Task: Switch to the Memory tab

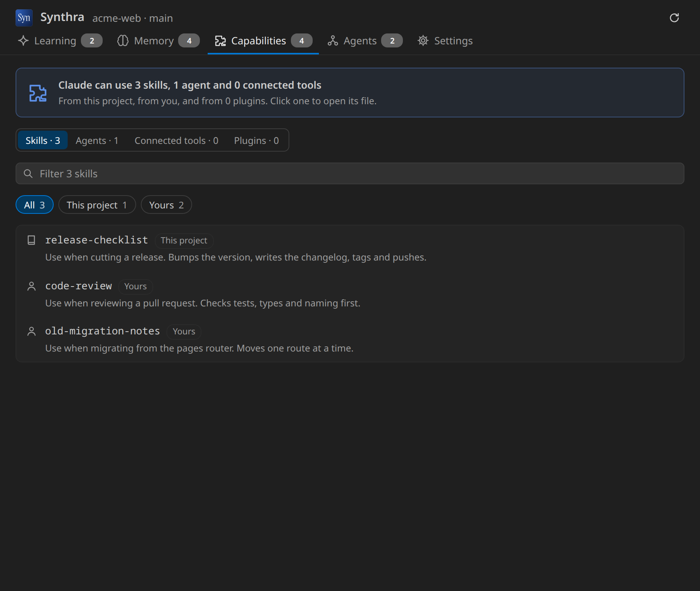Action: (x=159, y=40)
